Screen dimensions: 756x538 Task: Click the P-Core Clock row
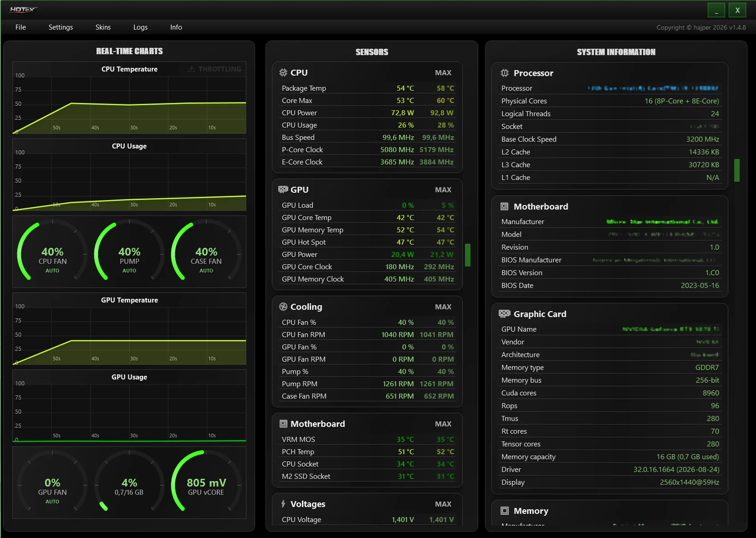pos(368,149)
